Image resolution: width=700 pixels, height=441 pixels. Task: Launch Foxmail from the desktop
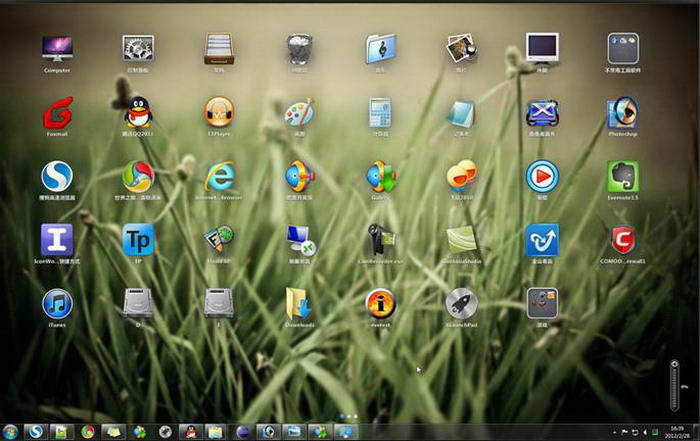click(57, 113)
